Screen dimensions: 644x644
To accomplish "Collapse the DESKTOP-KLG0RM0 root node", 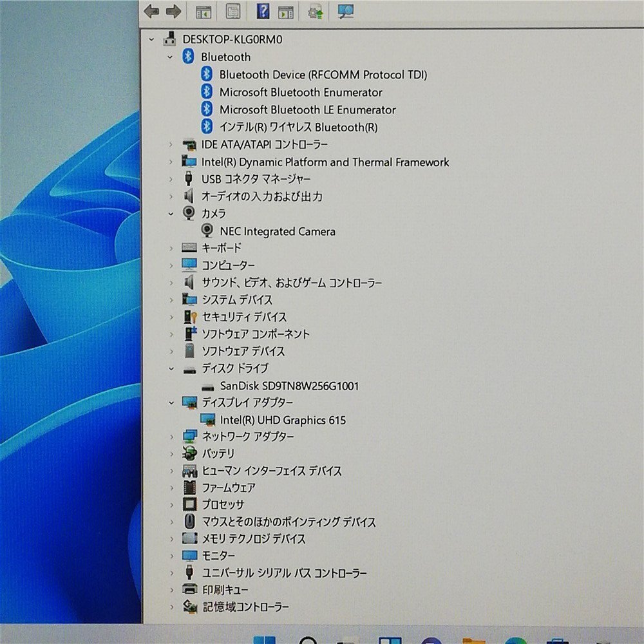I will 151,39.
